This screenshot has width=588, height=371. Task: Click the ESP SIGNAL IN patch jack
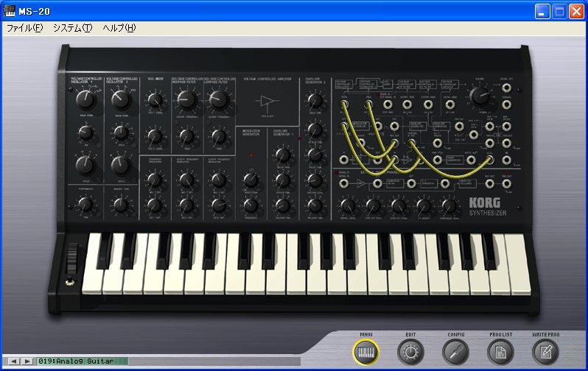pos(343,183)
